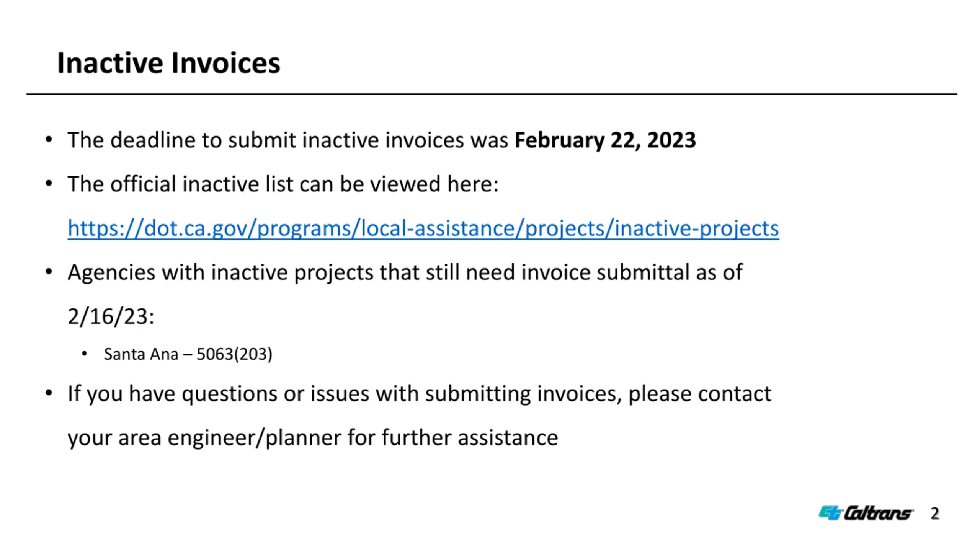This screenshot has width=980, height=551.
Task: Click the bullet dot before 'If you have questions'
Action: [49, 393]
